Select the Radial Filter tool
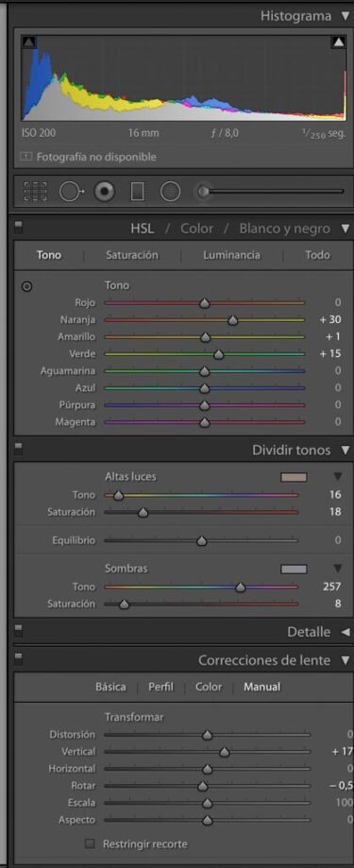 click(170, 192)
